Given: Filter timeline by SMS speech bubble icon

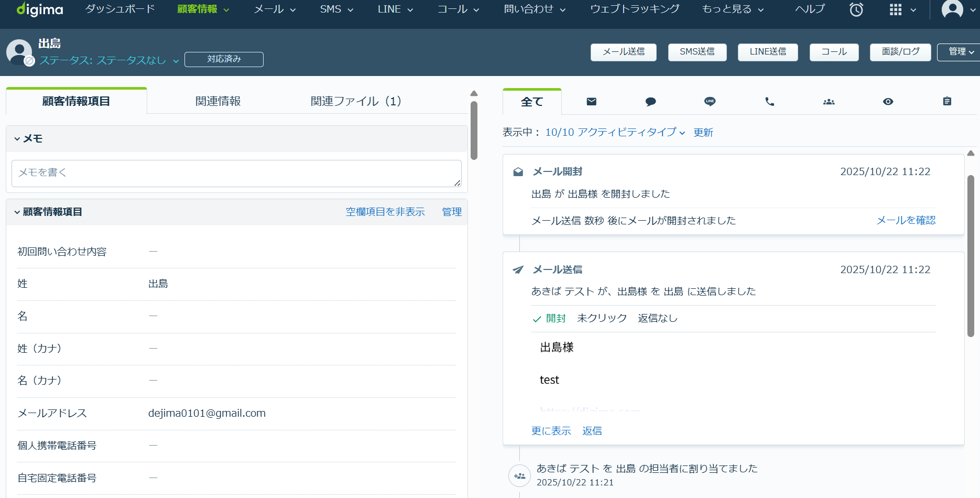Looking at the screenshot, I should [x=650, y=102].
